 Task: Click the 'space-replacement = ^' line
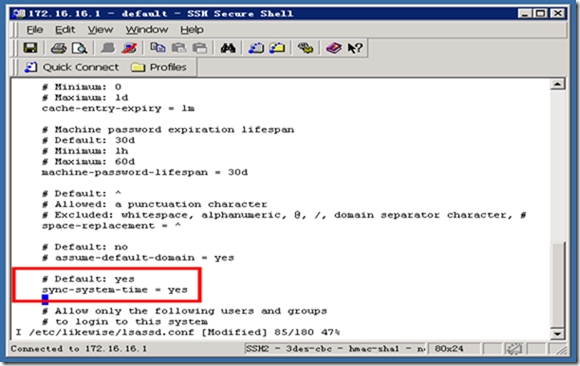point(111,226)
